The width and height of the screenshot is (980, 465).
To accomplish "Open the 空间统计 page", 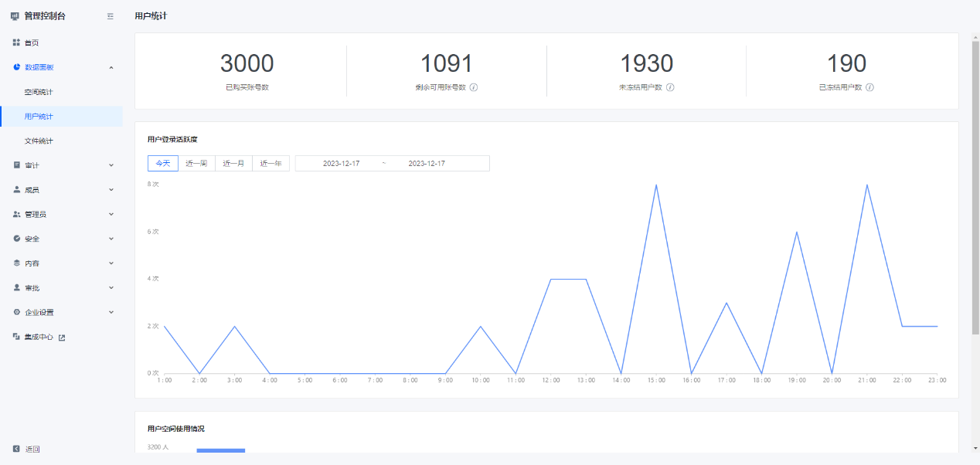I will (x=39, y=92).
